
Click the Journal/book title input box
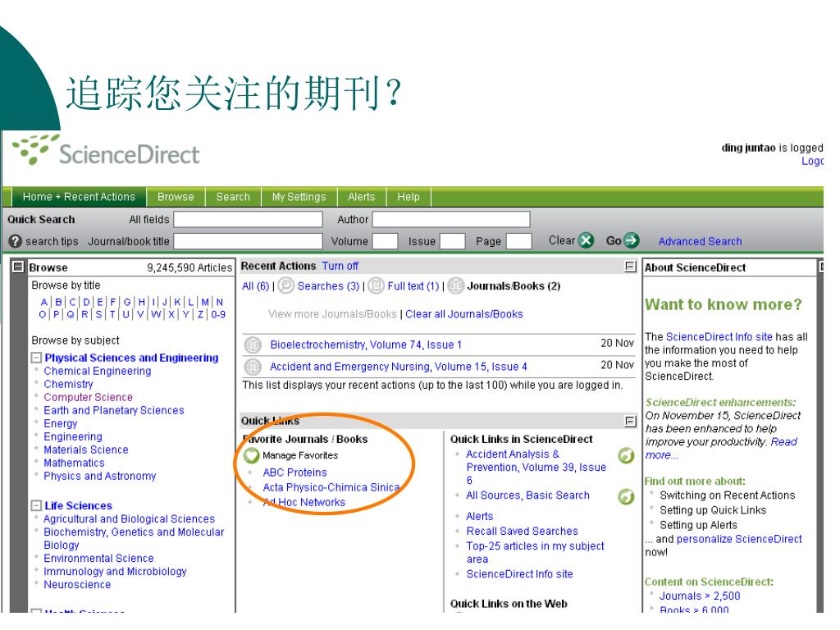(x=248, y=241)
